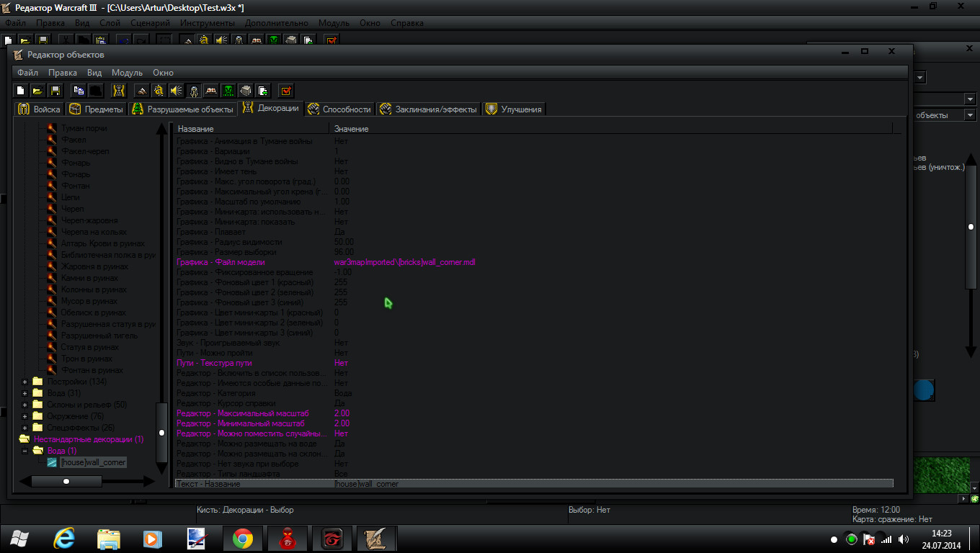The image size is (980, 553).
Task: Click the New file icon in Object Editor toolbar
Action: [21, 91]
